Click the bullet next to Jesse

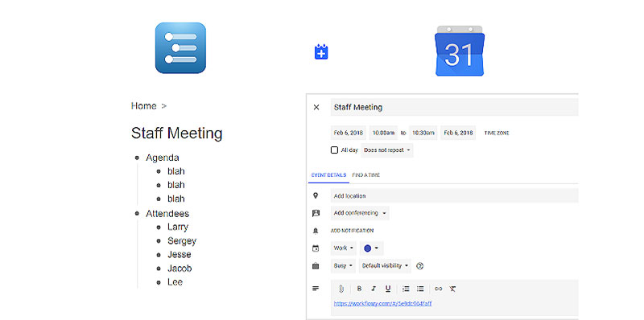click(x=159, y=255)
